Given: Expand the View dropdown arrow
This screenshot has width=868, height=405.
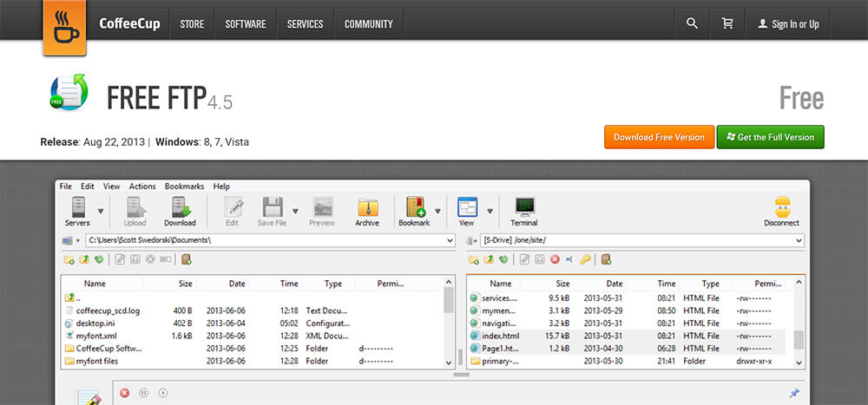Looking at the screenshot, I should 490,211.
